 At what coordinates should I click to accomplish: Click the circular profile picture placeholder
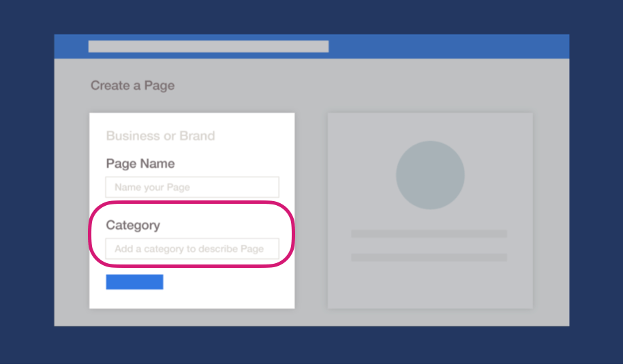pyautogui.click(x=430, y=175)
